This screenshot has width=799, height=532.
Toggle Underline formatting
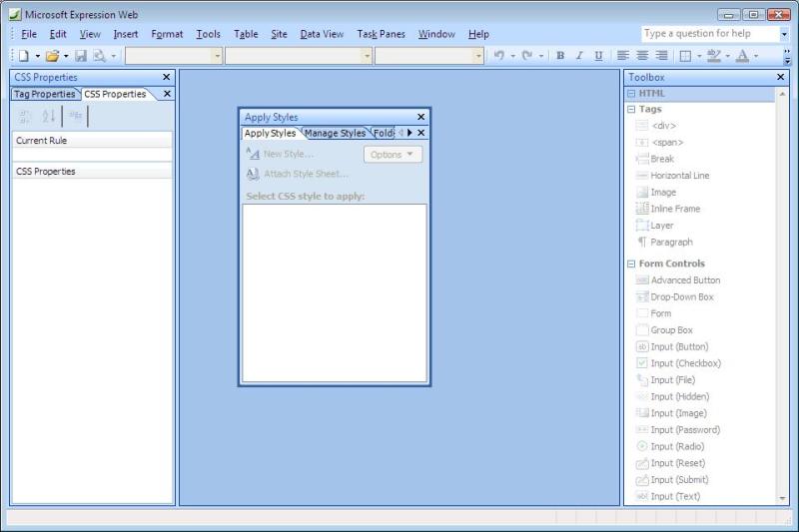[598, 56]
